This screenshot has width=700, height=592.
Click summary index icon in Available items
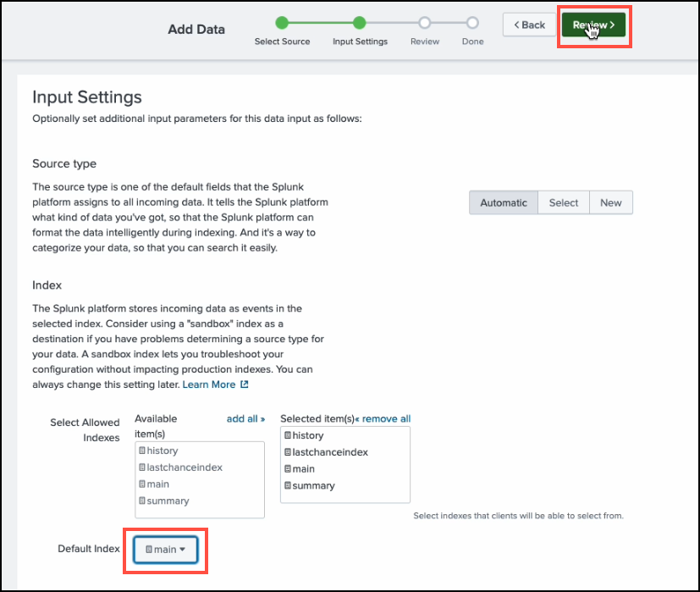tap(142, 501)
